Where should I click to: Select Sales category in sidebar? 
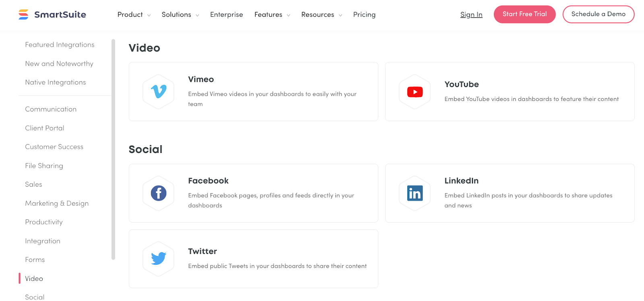[33, 184]
